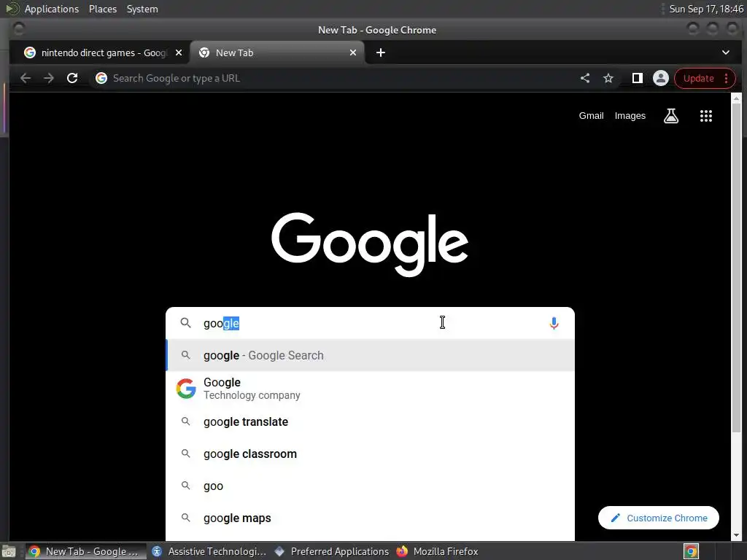Open a new tab with plus button
This screenshot has height=560, width=747.
click(381, 52)
